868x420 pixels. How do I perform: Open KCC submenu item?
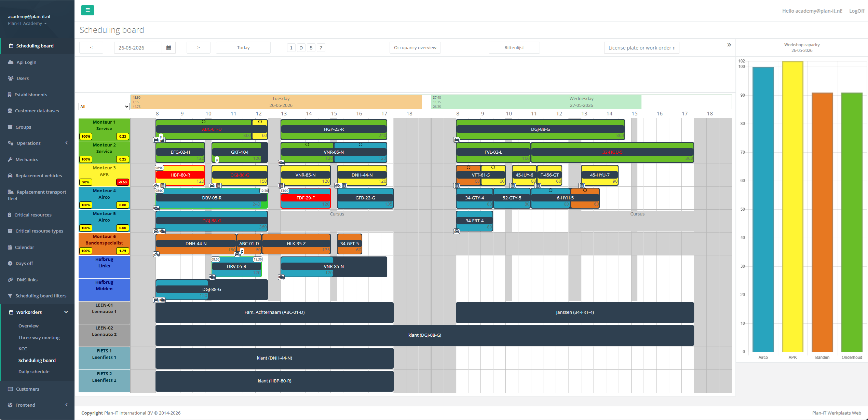(x=23, y=349)
